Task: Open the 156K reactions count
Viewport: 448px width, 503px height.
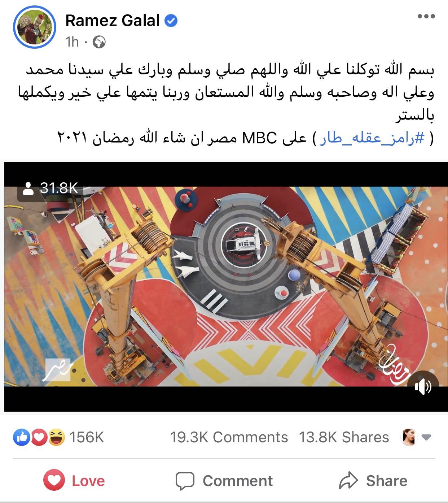Action: 87,437
